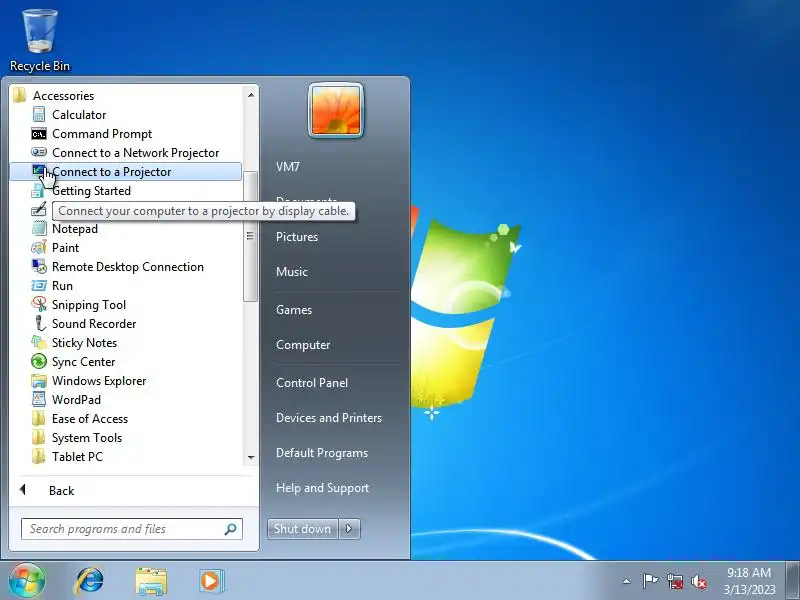Open the Recycle Bin on the desktop
Image resolution: width=800 pixels, height=600 pixels.
[40, 41]
